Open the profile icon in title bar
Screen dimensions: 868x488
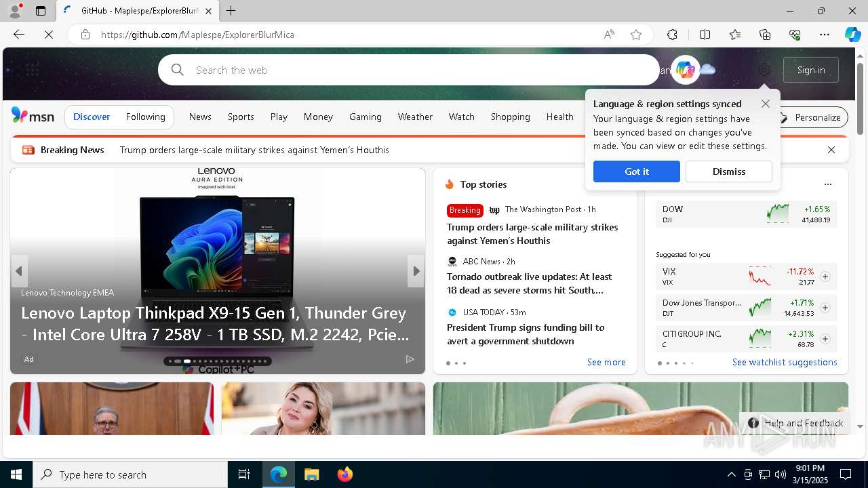tap(15, 11)
